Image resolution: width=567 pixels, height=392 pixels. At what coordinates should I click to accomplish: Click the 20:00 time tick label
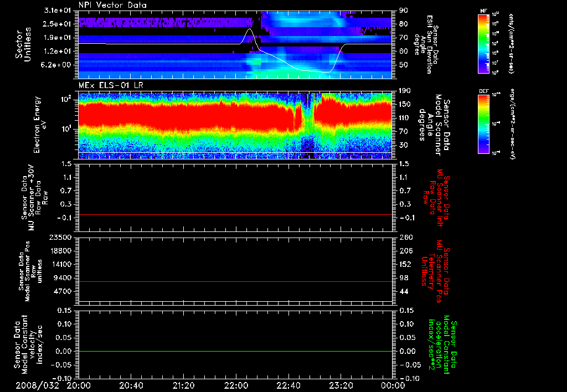pos(79,385)
